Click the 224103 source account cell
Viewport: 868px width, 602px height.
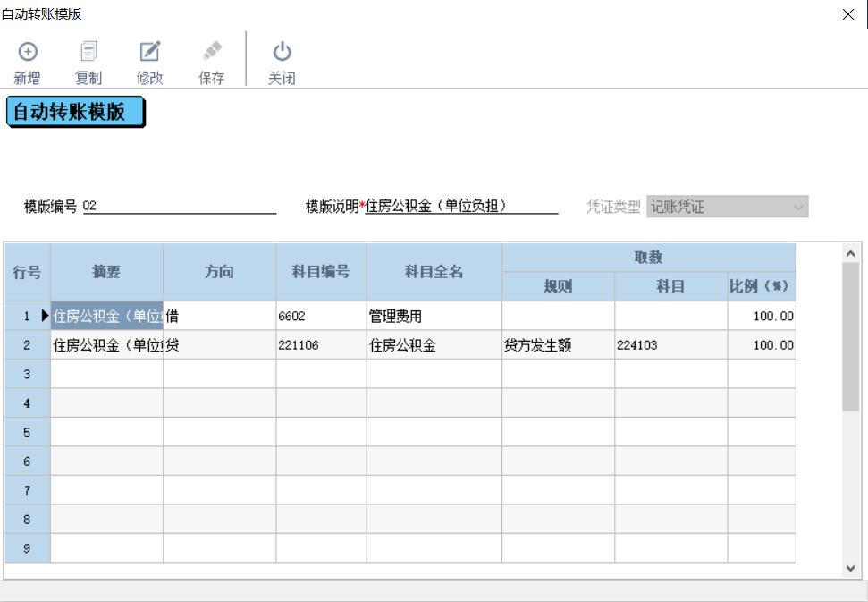(671, 345)
